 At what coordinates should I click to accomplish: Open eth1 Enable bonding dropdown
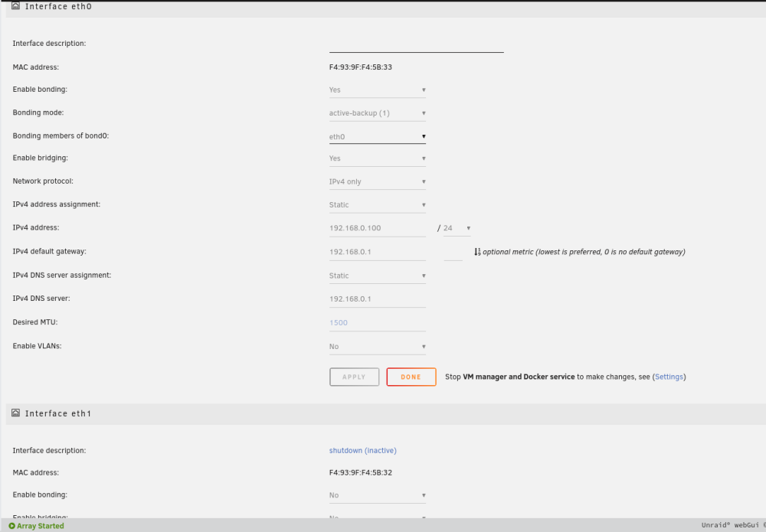coord(377,495)
